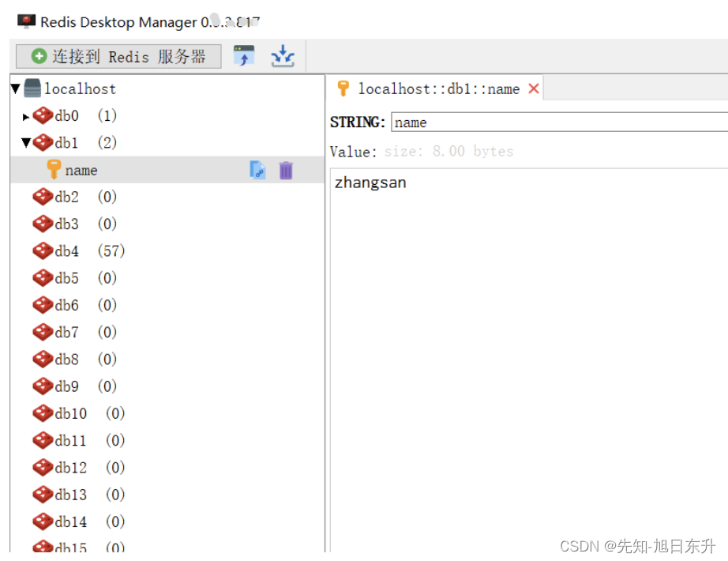This screenshot has width=728, height=561.
Task: Open the db14 database icon
Action: click(x=43, y=521)
